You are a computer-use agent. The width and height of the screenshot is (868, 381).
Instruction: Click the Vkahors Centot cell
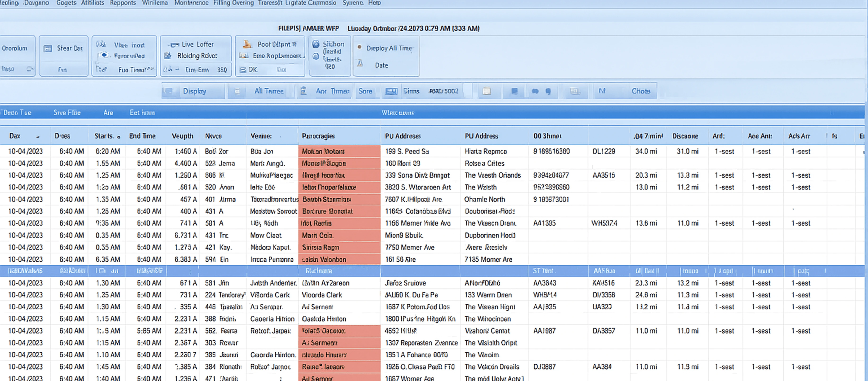pyautogui.click(x=487, y=331)
